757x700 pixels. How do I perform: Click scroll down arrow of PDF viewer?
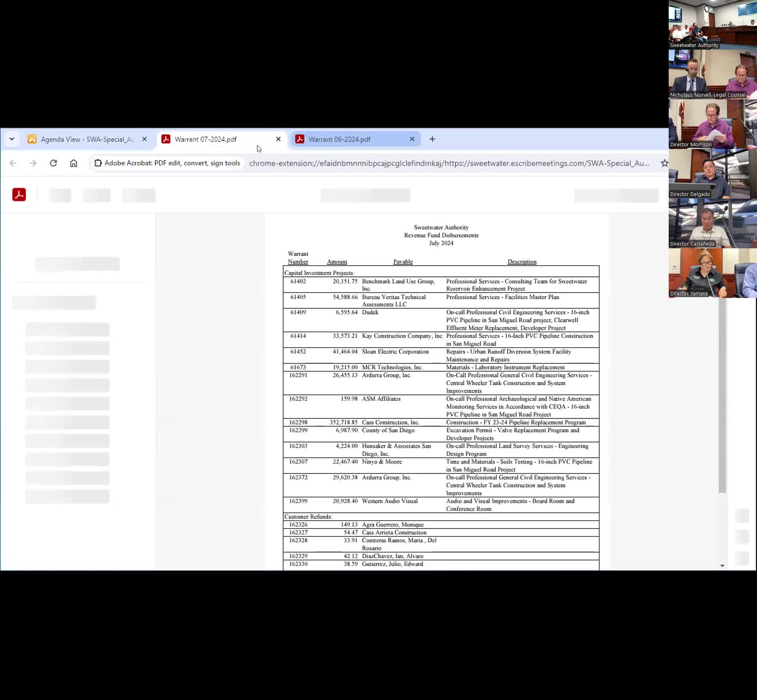[x=722, y=566]
